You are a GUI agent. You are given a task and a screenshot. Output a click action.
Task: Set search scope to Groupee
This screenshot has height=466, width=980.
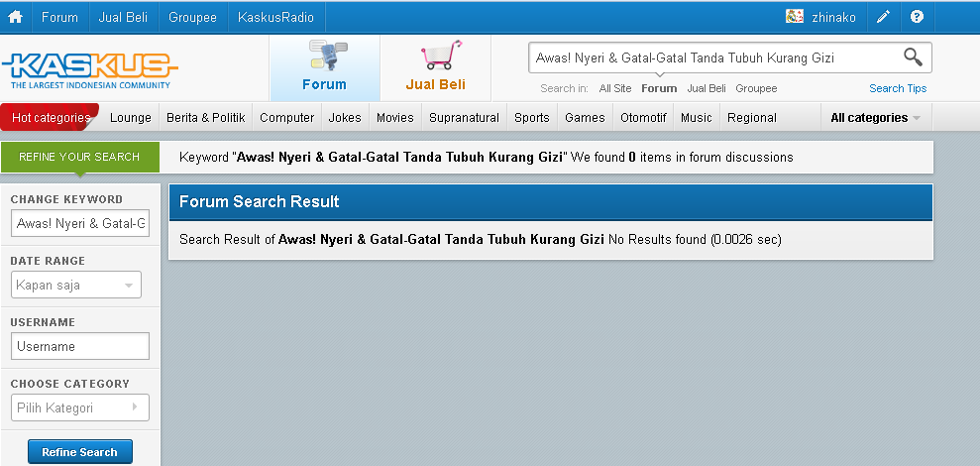[x=756, y=88]
